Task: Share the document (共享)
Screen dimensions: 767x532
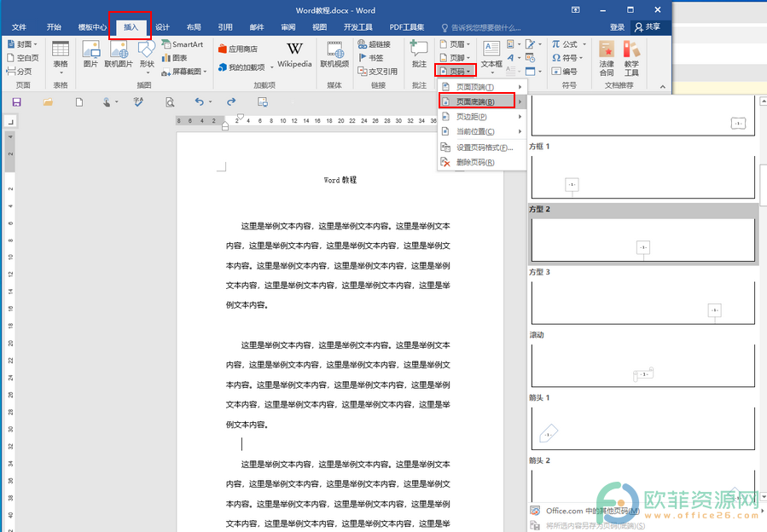Action: 648,27
